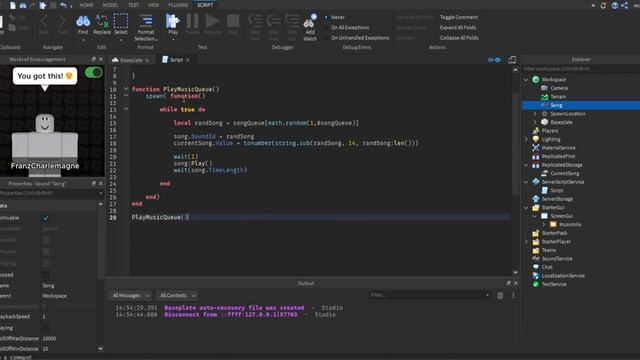Select Script under ServerScriptService
640x360 pixels.
tap(557, 191)
